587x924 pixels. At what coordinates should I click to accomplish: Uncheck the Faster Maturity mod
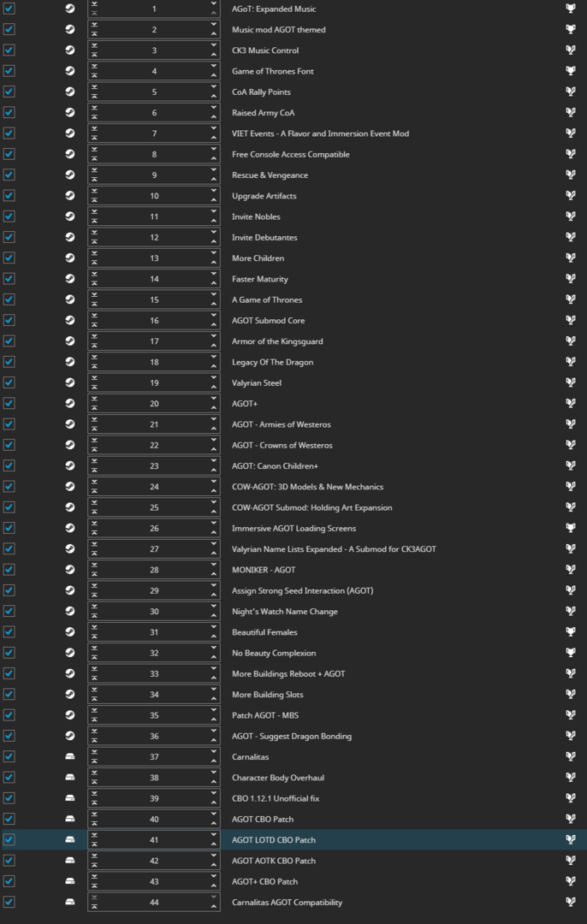9,279
